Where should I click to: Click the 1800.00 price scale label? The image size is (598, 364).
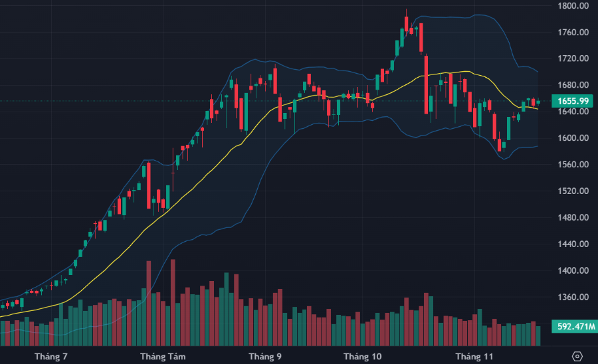coord(573,6)
